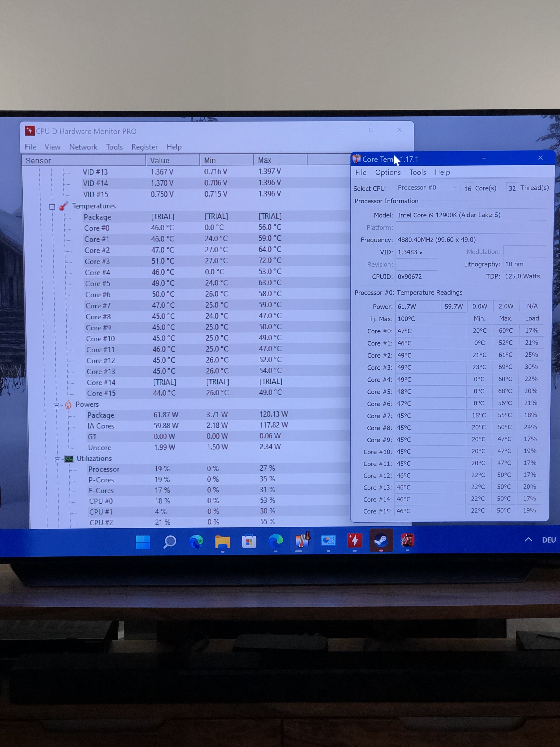Open Microsoft Store taskbar icon

(x=249, y=542)
